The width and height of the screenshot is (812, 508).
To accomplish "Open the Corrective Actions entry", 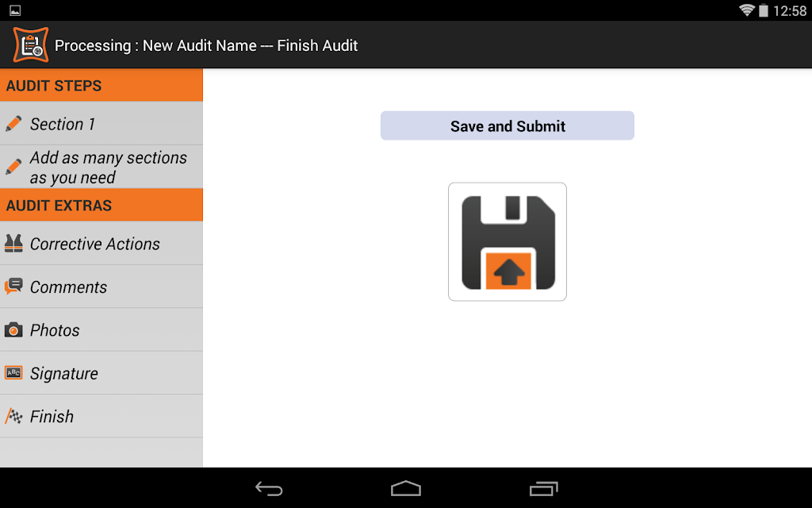I will pyautogui.click(x=101, y=243).
